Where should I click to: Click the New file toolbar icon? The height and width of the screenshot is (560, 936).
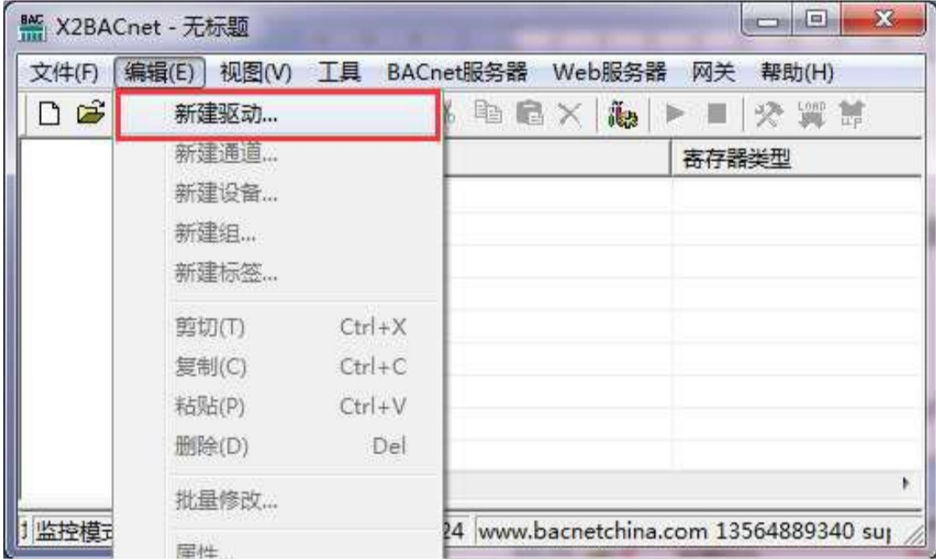(x=49, y=114)
